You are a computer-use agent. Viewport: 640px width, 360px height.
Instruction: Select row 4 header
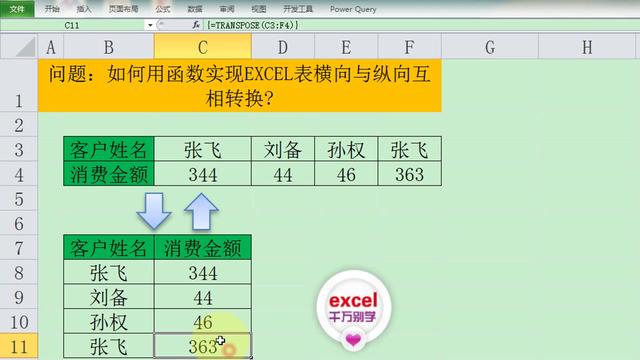point(19,174)
